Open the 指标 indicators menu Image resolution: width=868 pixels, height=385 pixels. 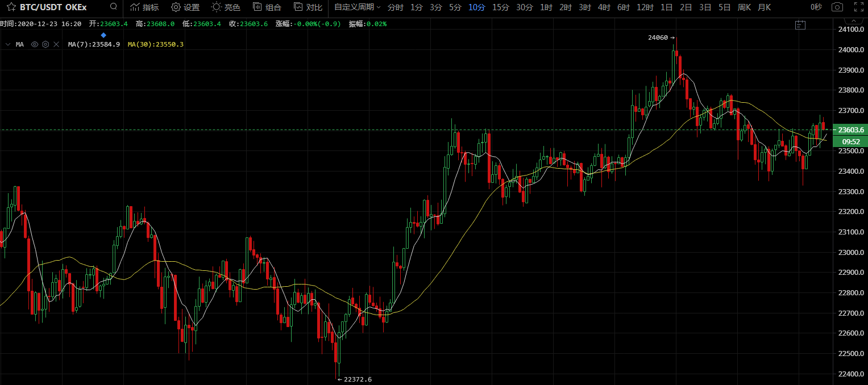click(x=144, y=7)
